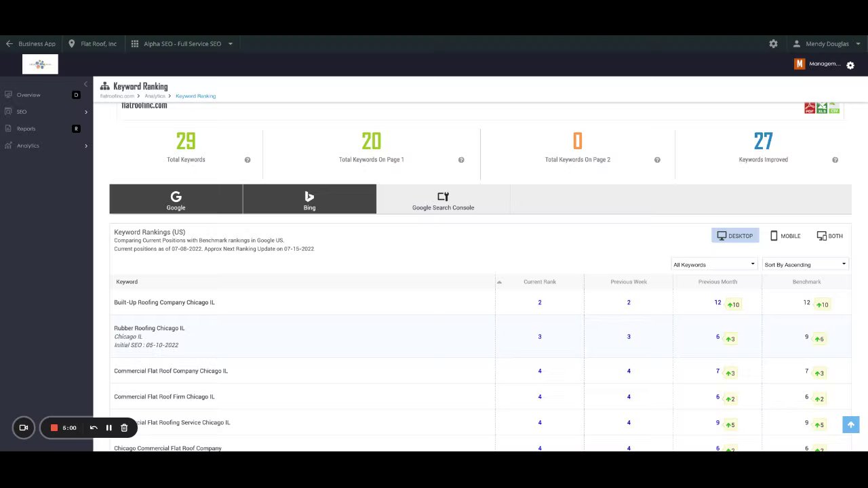
Task: Open the white gear next to Management
Action: [x=850, y=65]
